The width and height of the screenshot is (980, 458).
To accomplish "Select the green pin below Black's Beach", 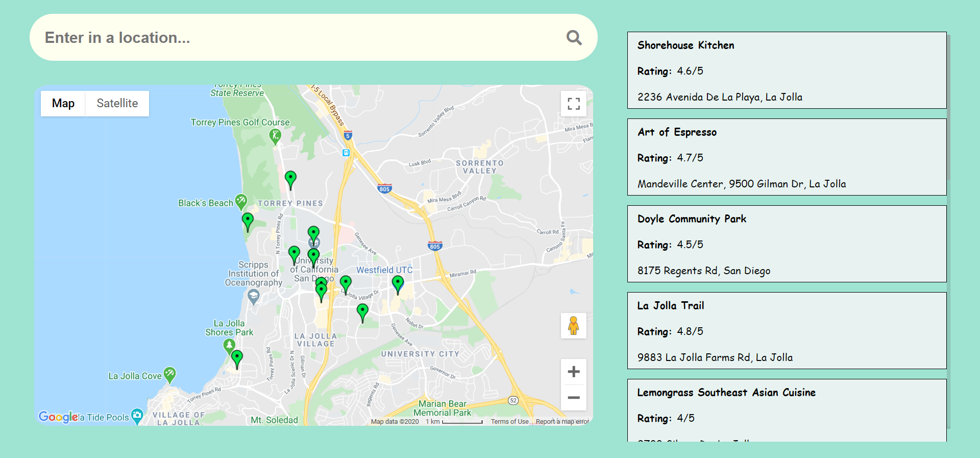I will click(x=248, y=222).
